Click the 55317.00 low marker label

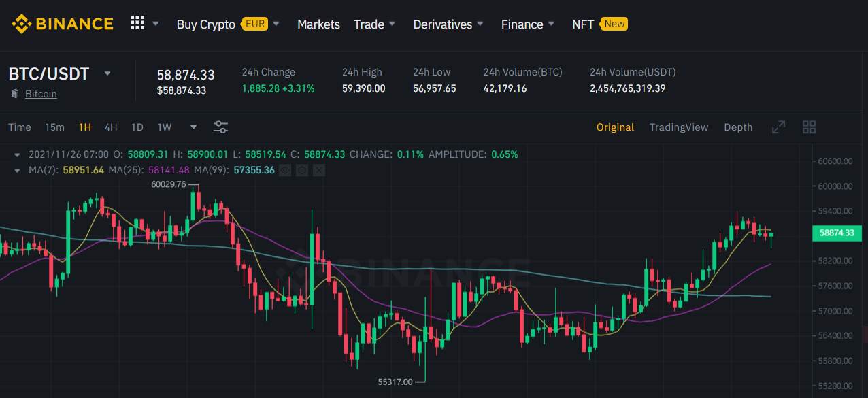tap(395, 382)
